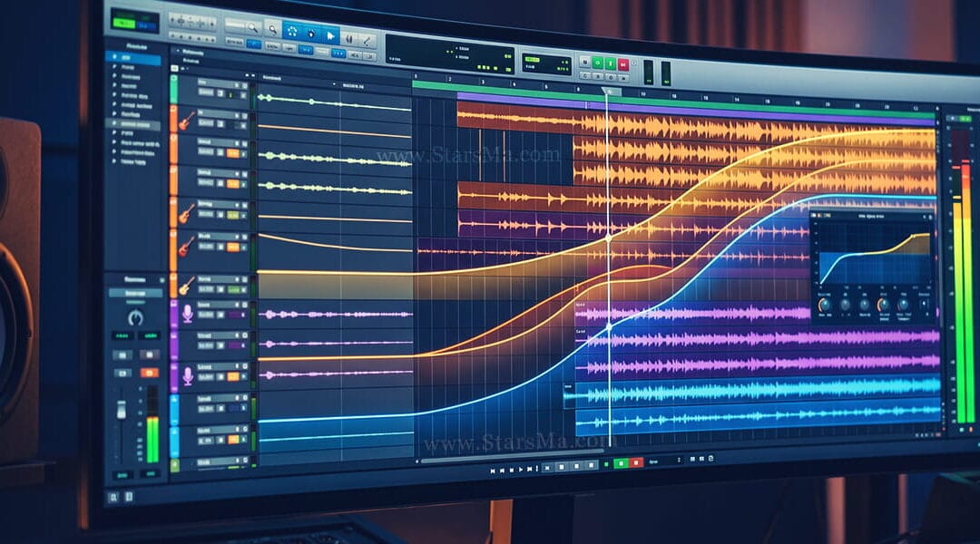The width and height of the screenshot is (980, 544).
Task: Click the leftmost orange knob in the EQ plugin
Action: click(x=824, y=304)
